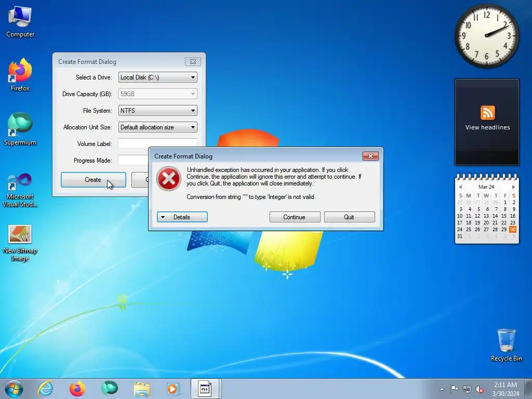Select day 15 in the calendar gadget
Image resolution: width=532 pixels, height=399 pixels.
click(x=505, y=216)
